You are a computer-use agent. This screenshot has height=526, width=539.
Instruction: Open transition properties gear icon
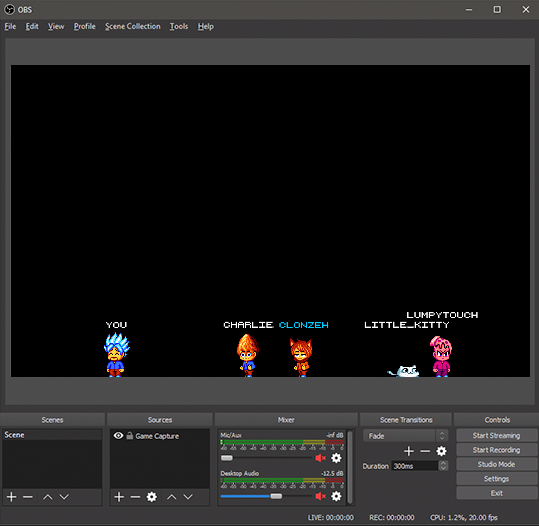click(x=441, y=451)
